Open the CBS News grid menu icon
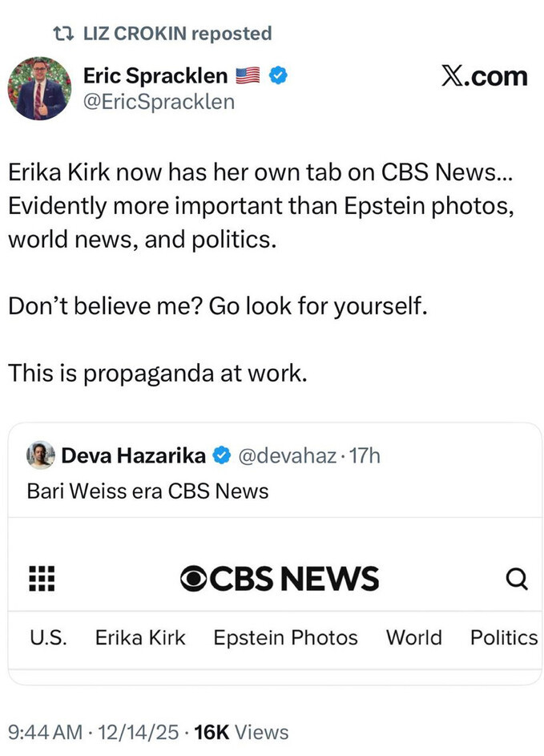The image size is (544, 756). point(41,578)
